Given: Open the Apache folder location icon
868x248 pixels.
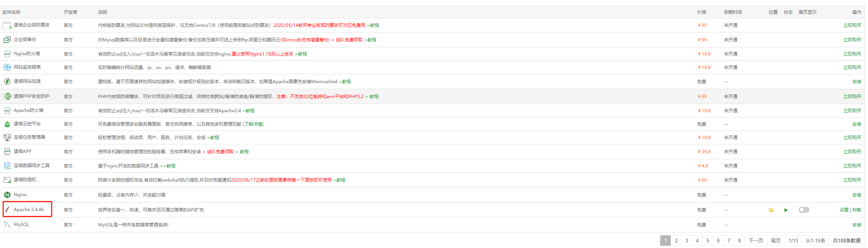Looking at the screenshot, I should click(771, 210).
